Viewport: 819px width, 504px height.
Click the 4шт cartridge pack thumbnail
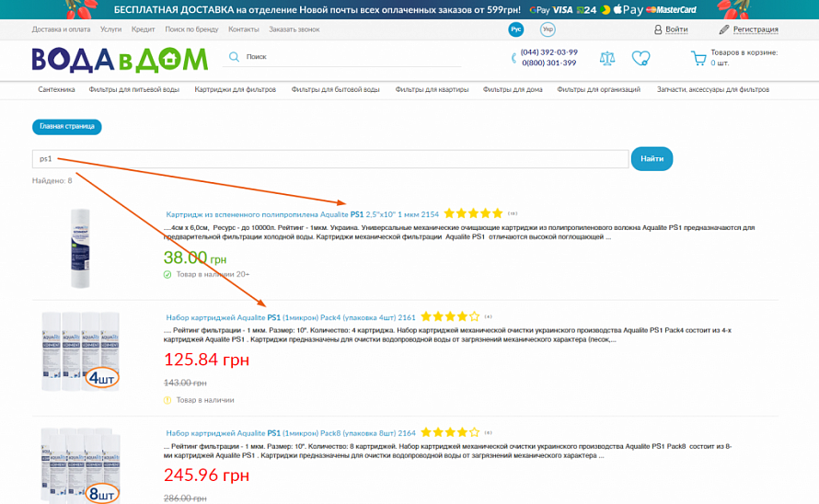coord(81,351)
